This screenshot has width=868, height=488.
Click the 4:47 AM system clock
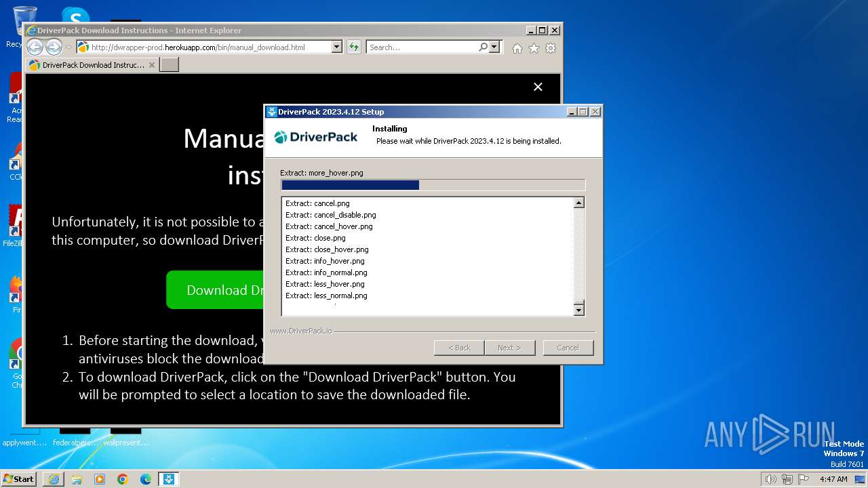point(833,479)
